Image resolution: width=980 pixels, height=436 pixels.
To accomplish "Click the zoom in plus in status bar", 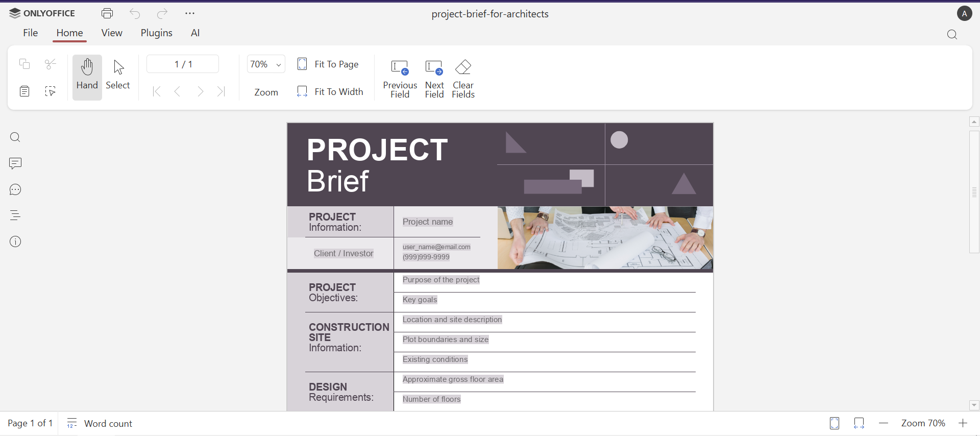I will tap(963, 424).
